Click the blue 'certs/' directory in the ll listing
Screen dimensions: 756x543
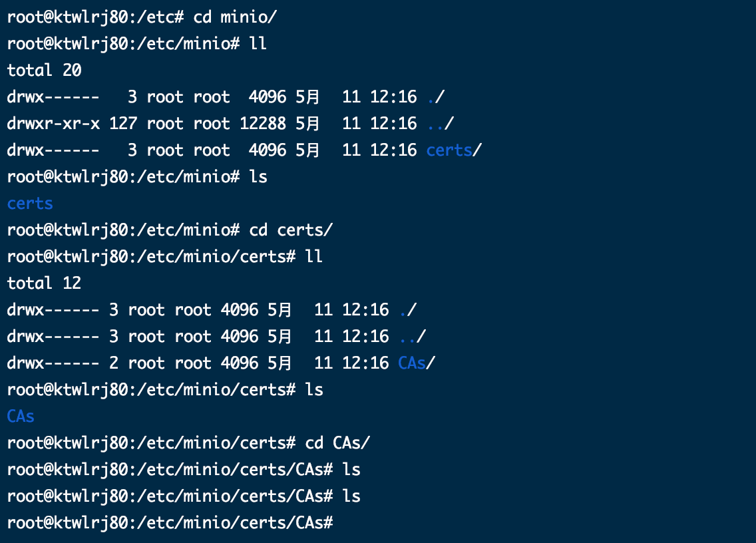[454, 150]
